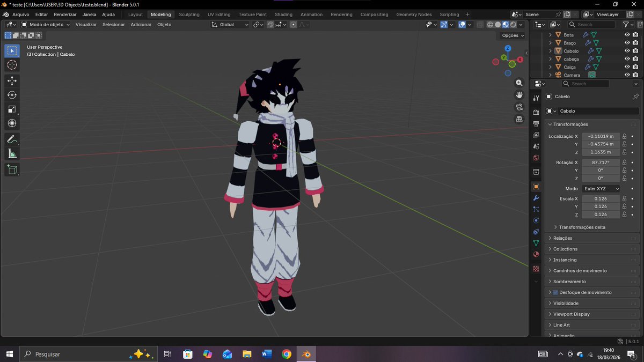Hide Bota object in viewport
644x362 pixels.
pyautogui.click(x=627, y=35)
